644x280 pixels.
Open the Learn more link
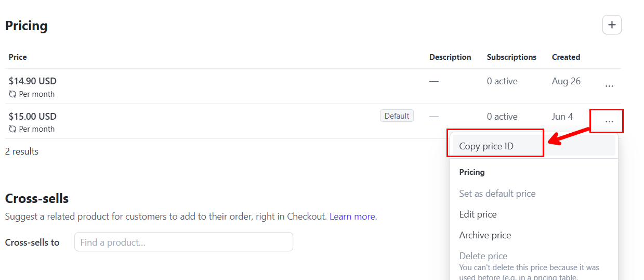352,217
